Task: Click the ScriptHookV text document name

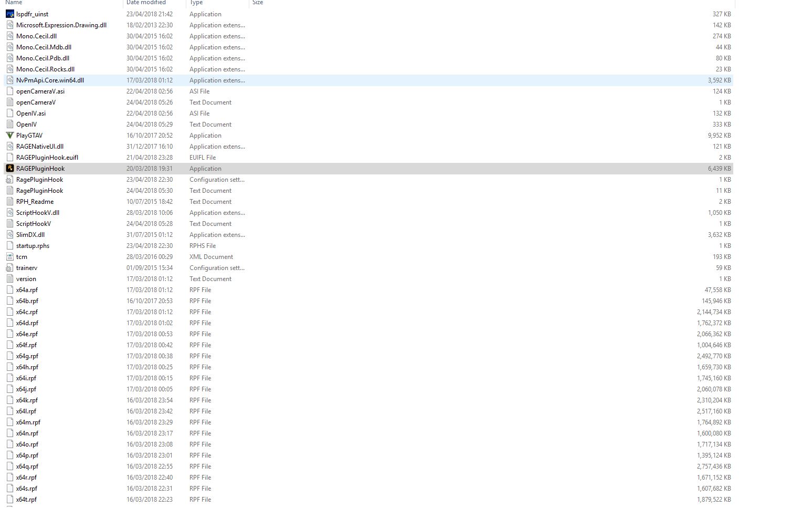Action: 34,224
